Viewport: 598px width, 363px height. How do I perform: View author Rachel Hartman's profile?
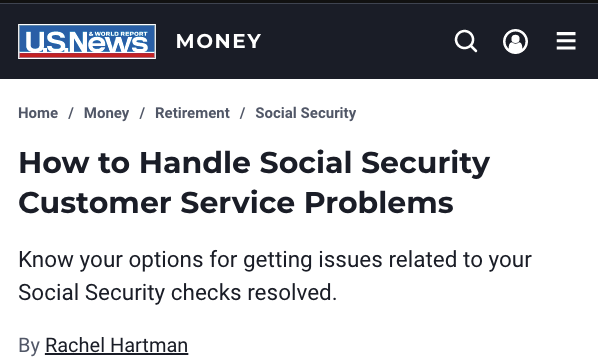click(x=116, y=345)
